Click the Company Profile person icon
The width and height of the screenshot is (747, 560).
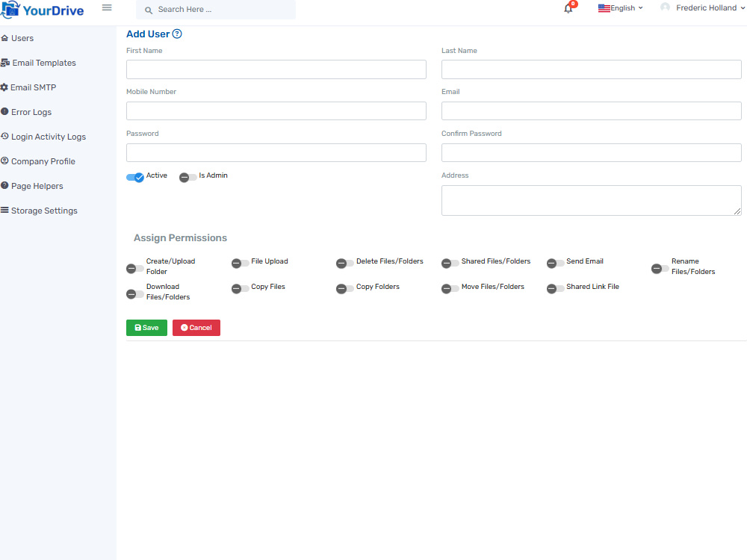click(4, 161)
